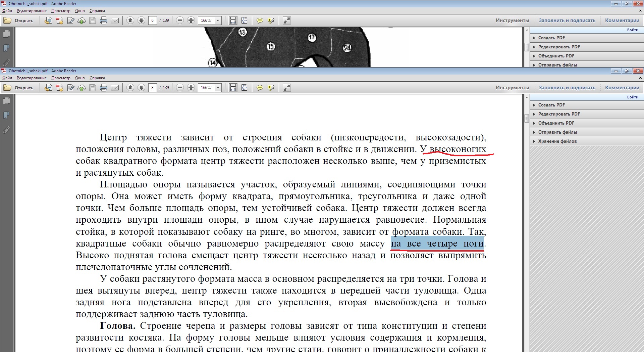Show the bookmarks panel in the lower window
The image size is (644, 352).
[6, 115]
